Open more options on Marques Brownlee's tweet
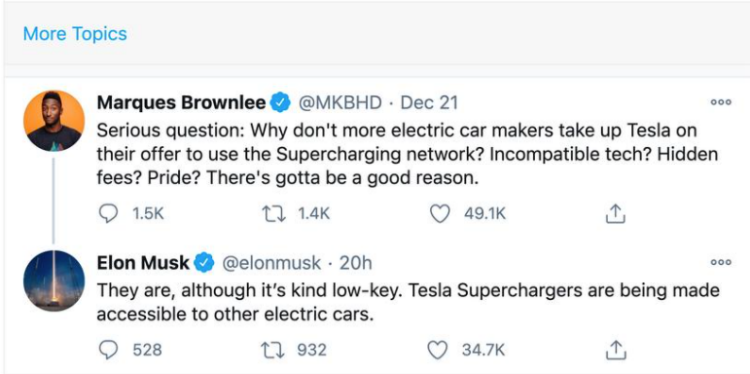Image resolution: width=750 pixels, height=374 pixels. click(720, 102)
